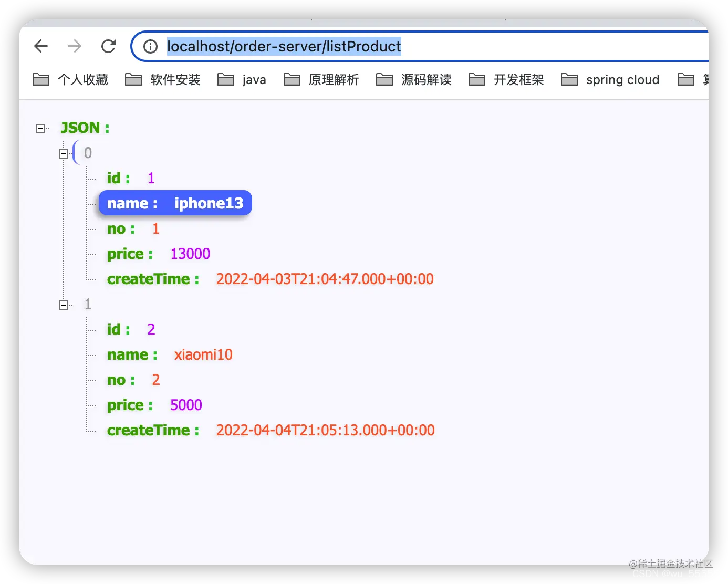Select the JSON root label
728x584 pixels.
point(85,128)
